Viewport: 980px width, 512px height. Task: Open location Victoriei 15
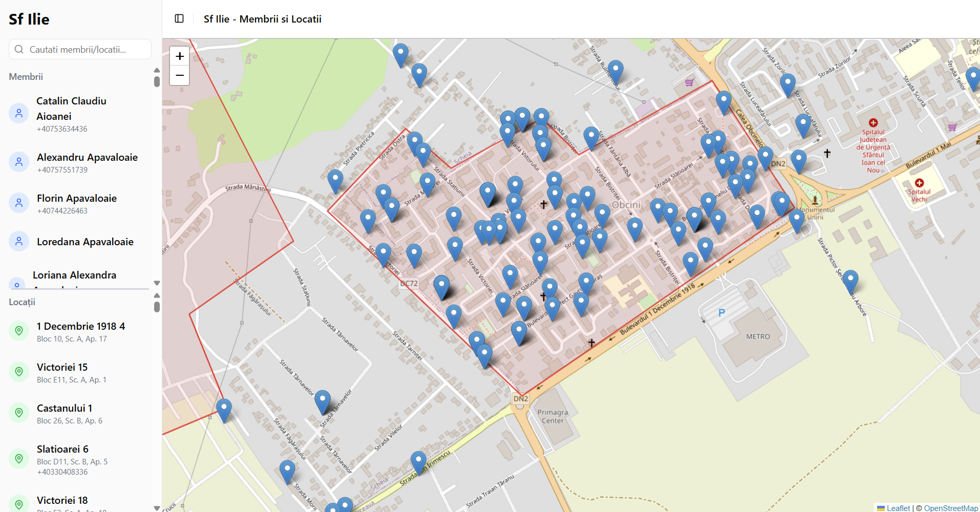(62, 372)
